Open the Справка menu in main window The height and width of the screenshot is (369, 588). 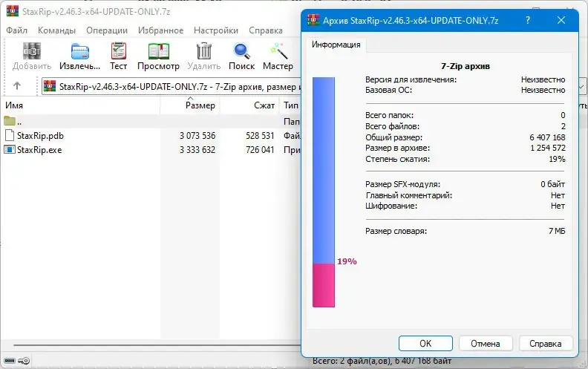click(x=266, y=30)
